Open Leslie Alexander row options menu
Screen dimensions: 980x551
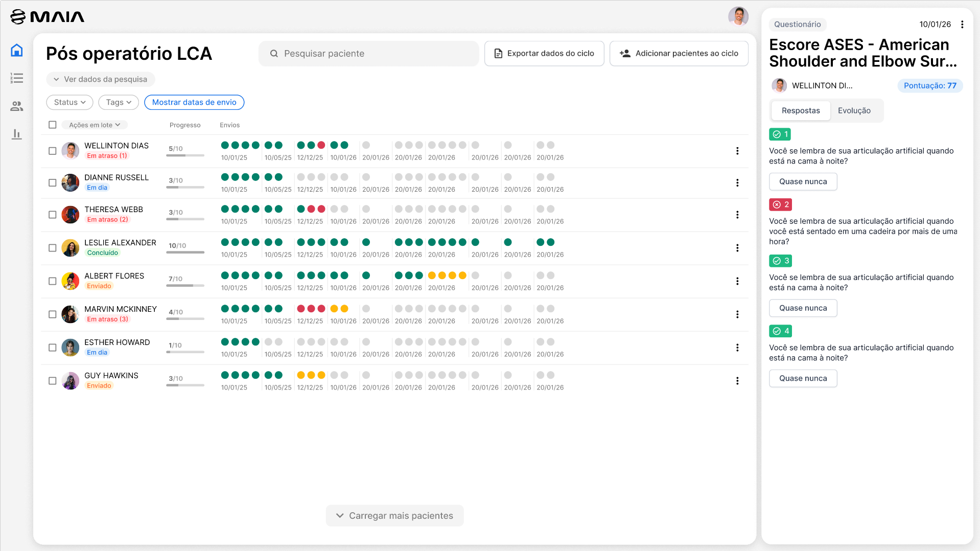click(x=737, y=248)
